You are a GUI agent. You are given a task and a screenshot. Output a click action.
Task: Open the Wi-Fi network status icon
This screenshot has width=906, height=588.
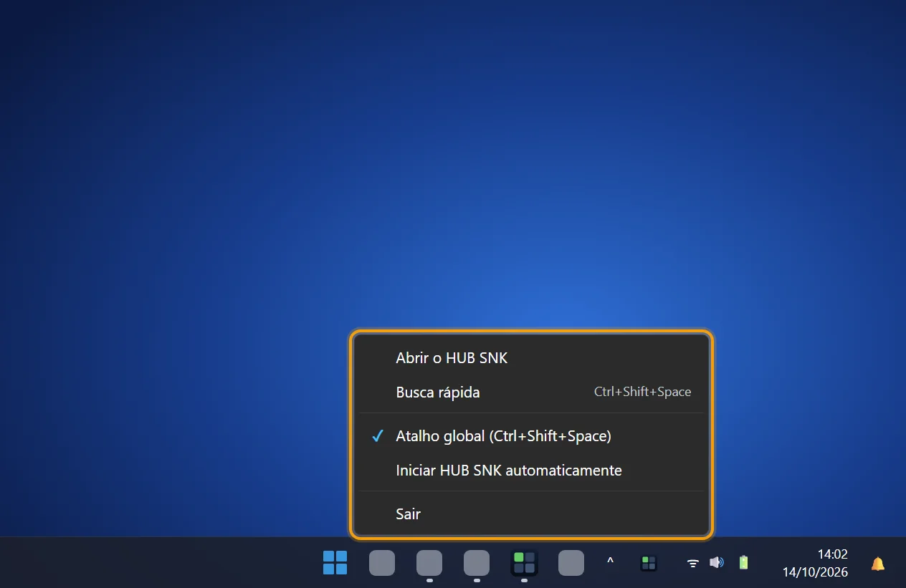tap(693, 563)
